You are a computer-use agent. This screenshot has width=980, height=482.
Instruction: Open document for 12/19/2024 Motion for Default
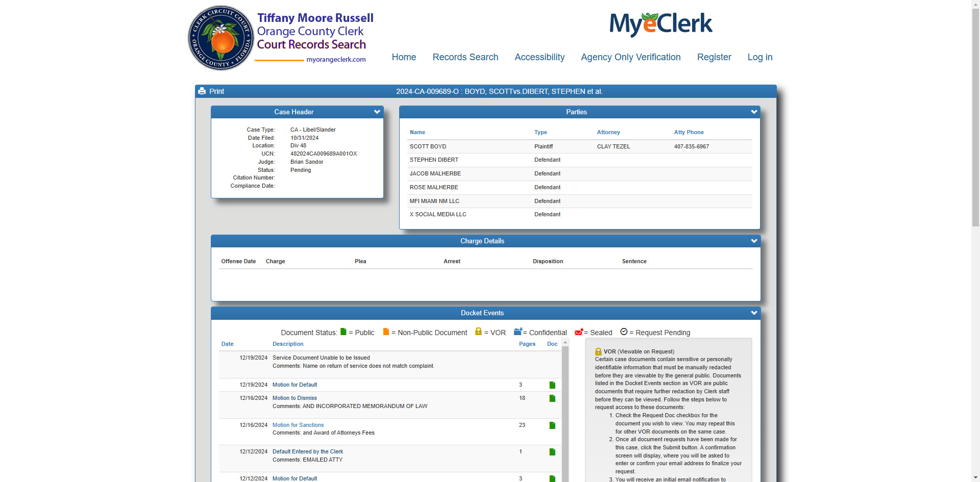point(552,385)
